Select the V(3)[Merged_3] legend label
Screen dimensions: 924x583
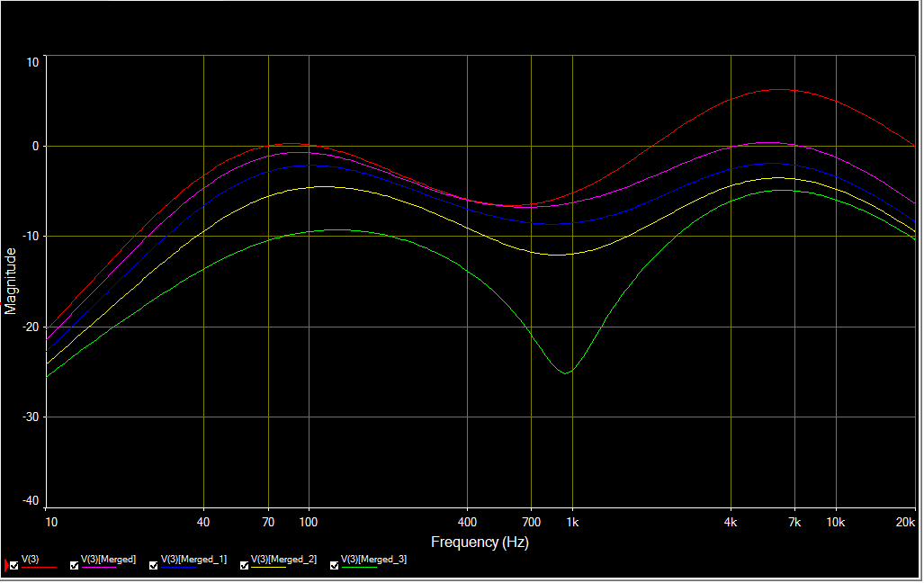pos(374,559)
